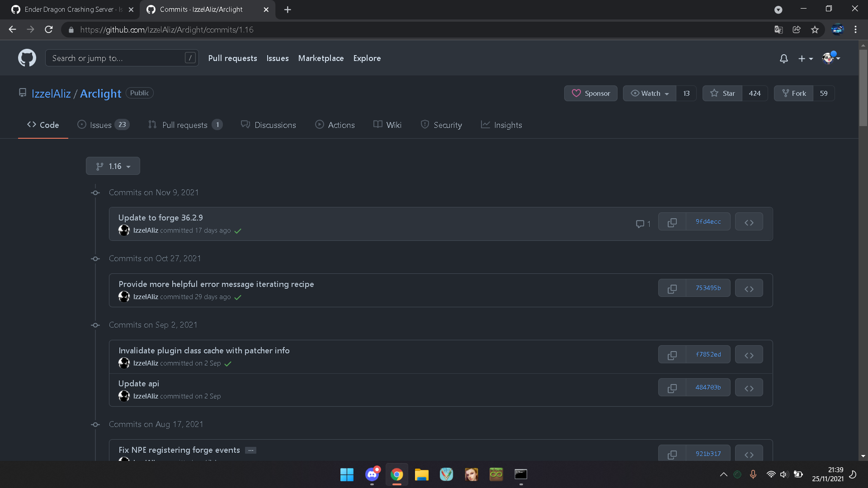Expand the ellipsis on Fix NPE registering forge events
The image size is (868, 488).
[x=250, y=450]
